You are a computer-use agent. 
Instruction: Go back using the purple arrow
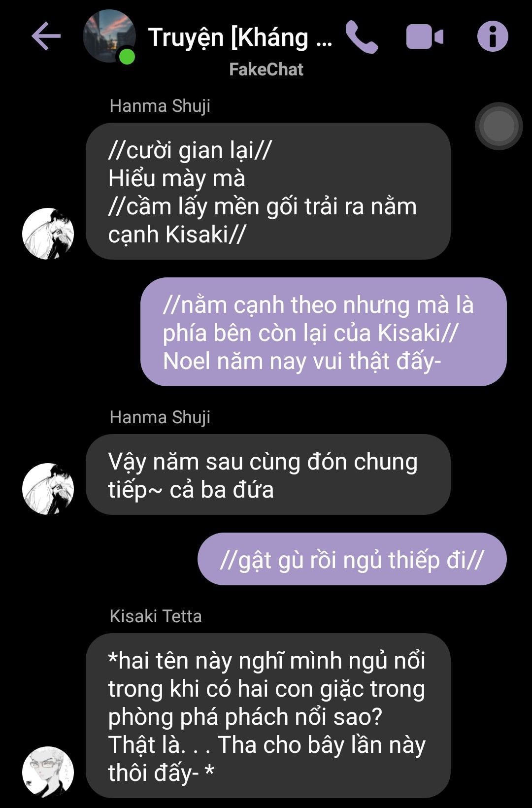click(46, 36)
